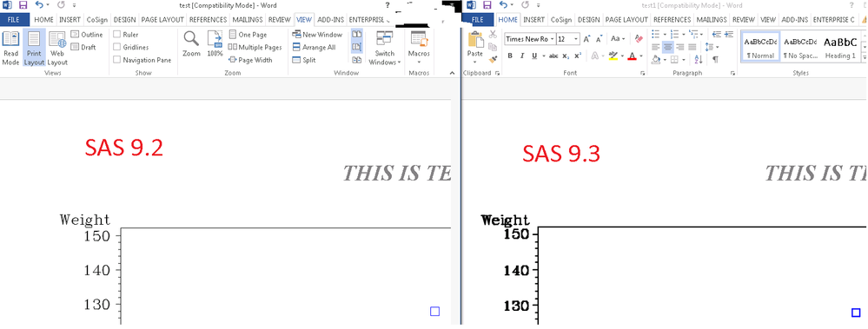Open the Zoom dialog magnifier
Image resolution: width=868 pixels, height=329 pixels.
pyautogui.click(x=191, y=43)
